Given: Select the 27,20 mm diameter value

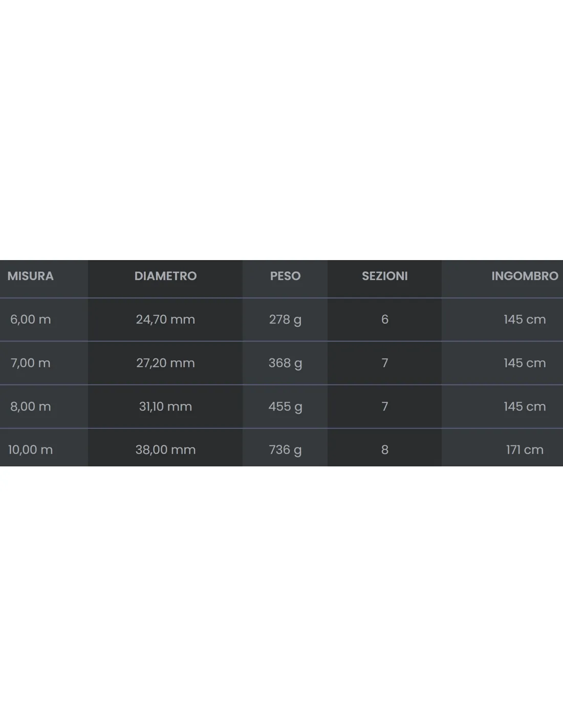Looking at the screenshot, I should pyautogui.click(x=165, y=363).
